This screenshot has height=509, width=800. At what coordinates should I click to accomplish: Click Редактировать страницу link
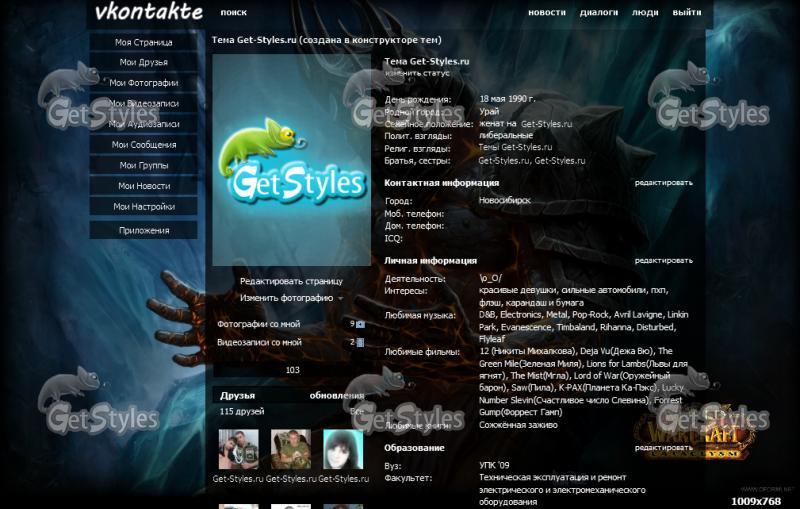(x=291, y=281)
